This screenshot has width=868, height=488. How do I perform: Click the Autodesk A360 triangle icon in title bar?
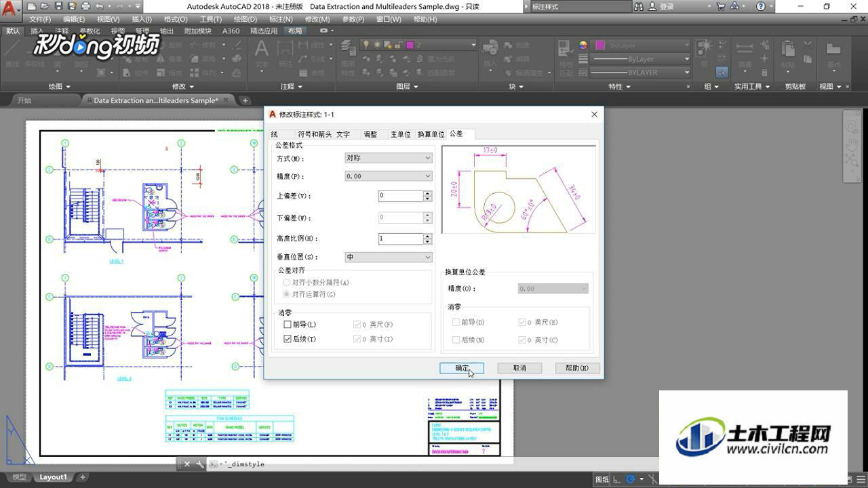coord(734,6)
